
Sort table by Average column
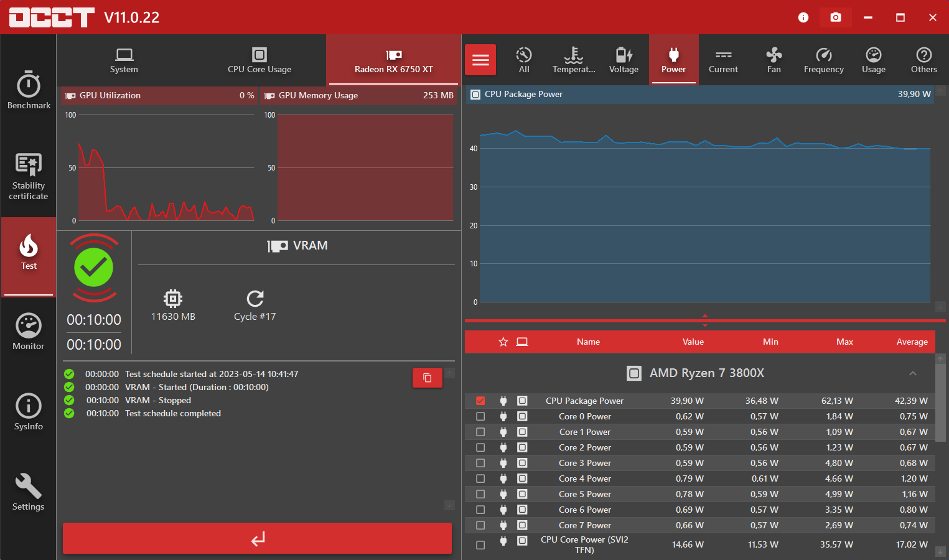tap(912, 342)
